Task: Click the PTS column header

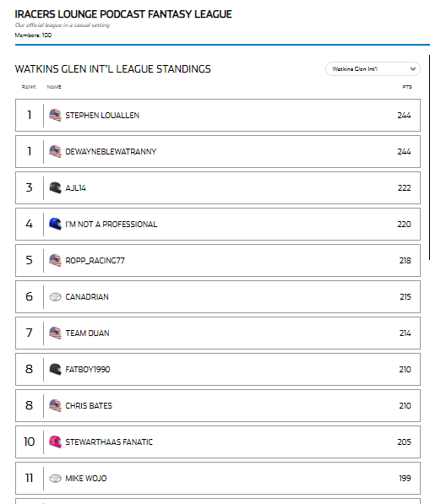Action: (x=407, y=87)
